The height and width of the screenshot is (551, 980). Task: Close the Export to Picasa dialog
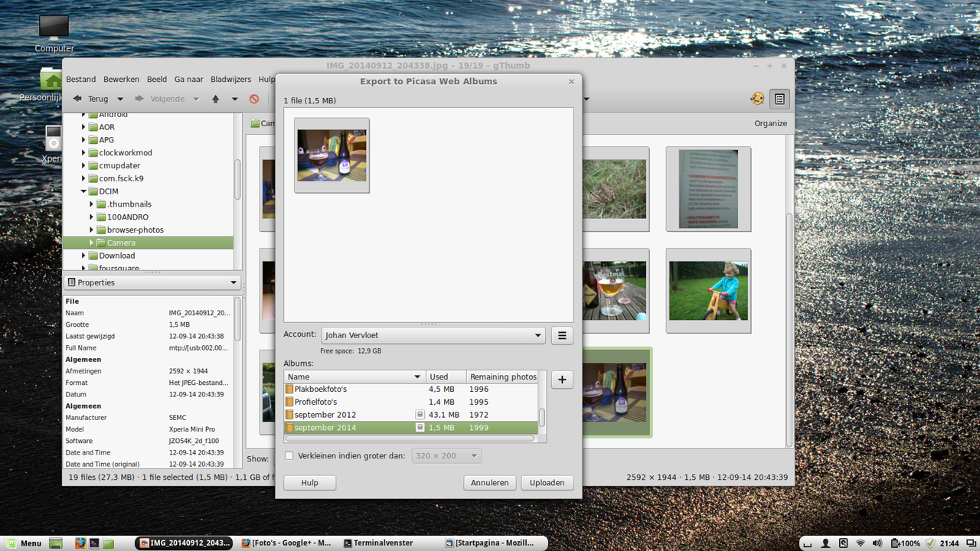click(x=571, y=81)
